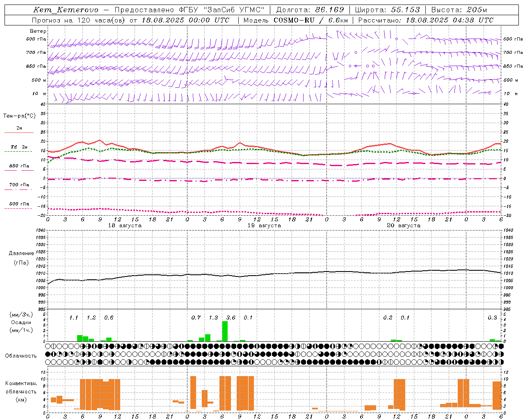
Task: Click the precipitation value "1.3"
Action: (x=213, y=317)
